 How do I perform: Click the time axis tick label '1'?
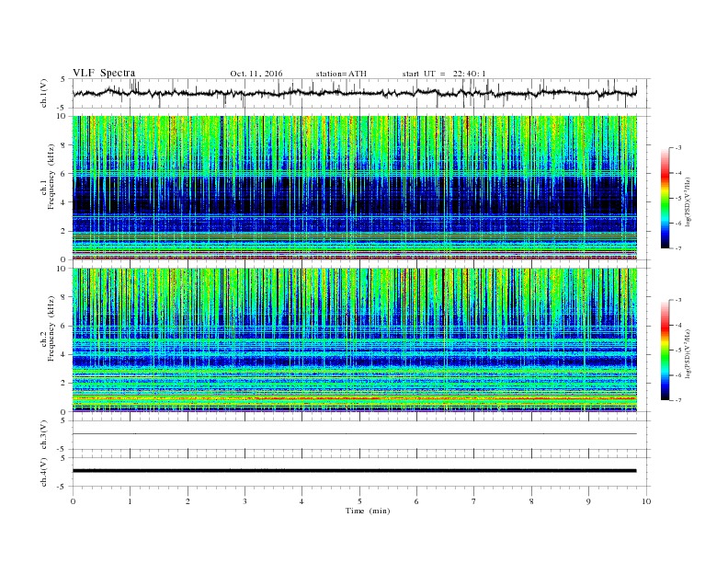tap(130, 501)
